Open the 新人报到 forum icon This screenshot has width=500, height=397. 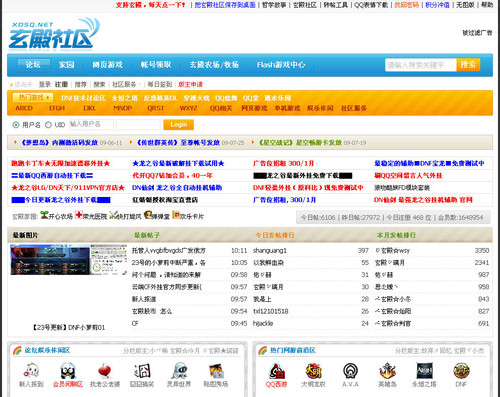(x=31, y=371)
